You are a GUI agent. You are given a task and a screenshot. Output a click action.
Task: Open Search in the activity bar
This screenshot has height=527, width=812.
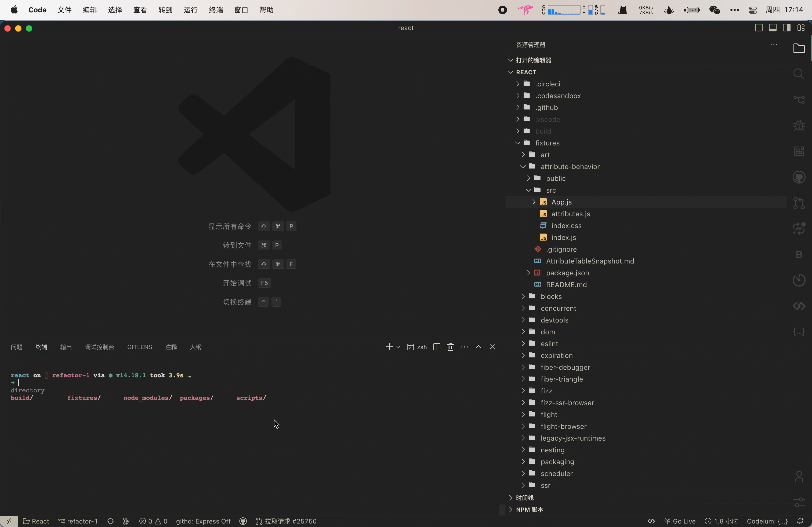(799, 74)
